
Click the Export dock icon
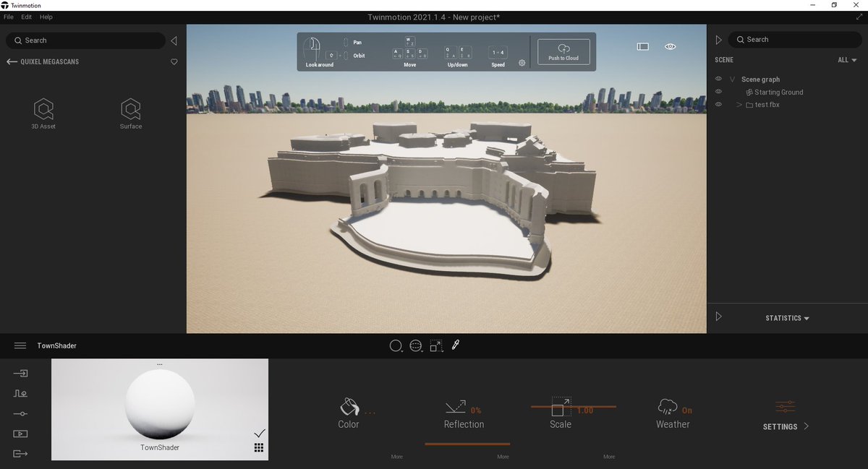point(20,453)
